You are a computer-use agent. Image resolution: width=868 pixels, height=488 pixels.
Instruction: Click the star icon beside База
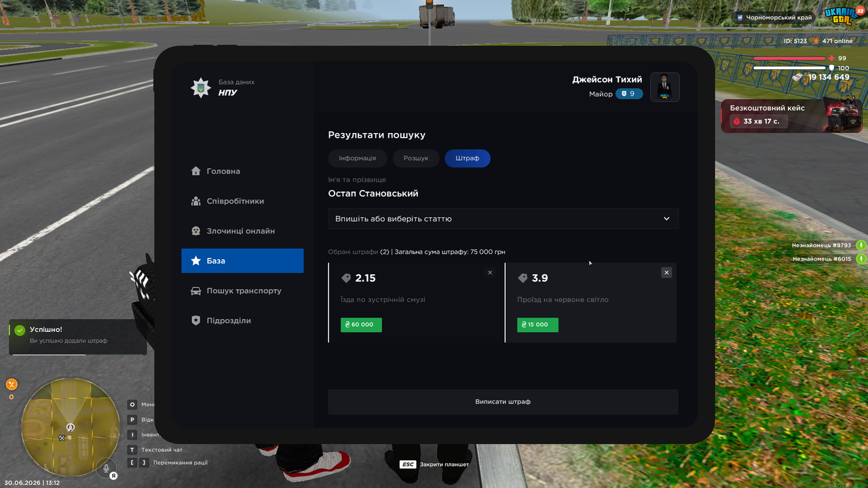[x=195, y=261]
